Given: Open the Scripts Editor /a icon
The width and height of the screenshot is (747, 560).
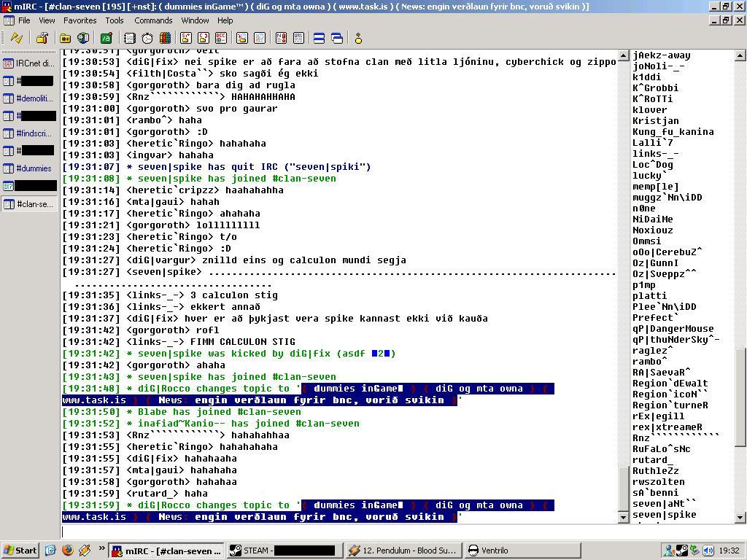Looking at the screenshot, I should (106, 38).
